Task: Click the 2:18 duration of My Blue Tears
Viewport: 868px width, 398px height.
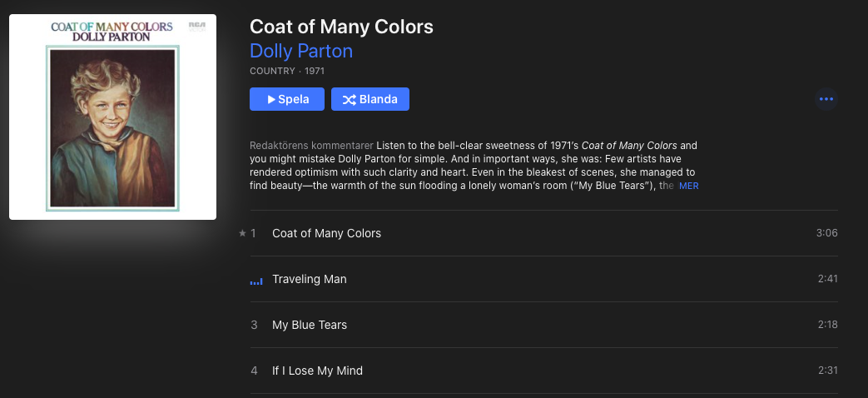Action: [x=827, y=325]
